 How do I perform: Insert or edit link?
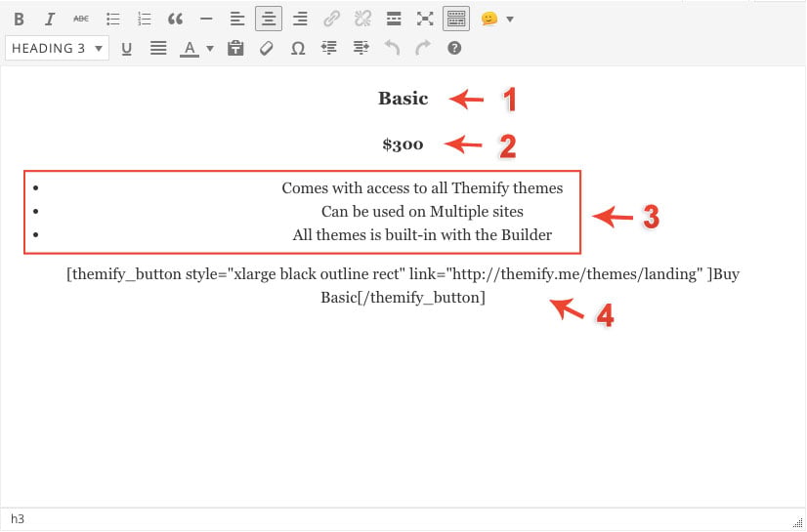click(331, 19)
